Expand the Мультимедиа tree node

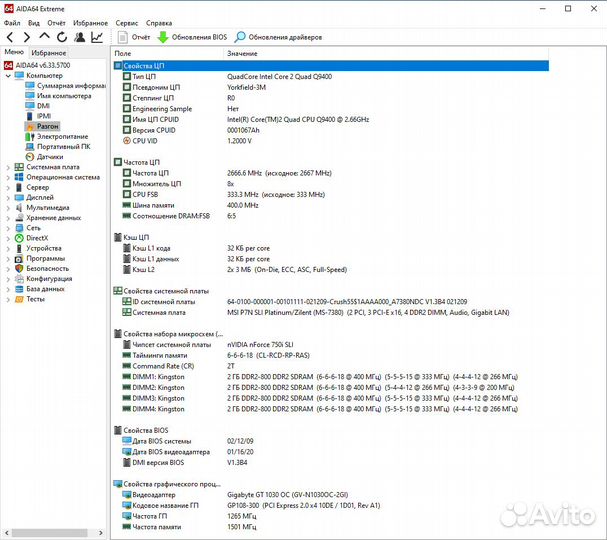tap(8, 207)
